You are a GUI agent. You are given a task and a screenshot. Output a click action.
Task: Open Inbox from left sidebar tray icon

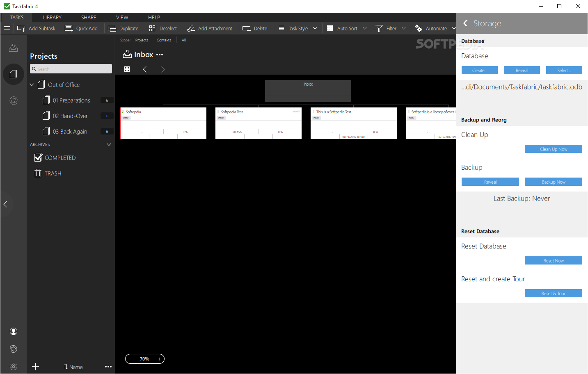click(13, 48)
